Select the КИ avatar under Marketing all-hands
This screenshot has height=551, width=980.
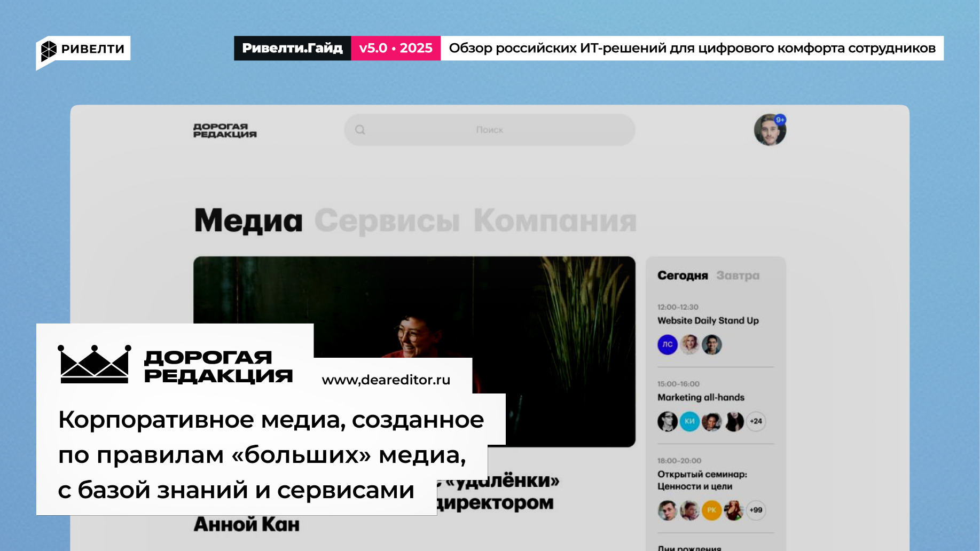click(689, 421)
